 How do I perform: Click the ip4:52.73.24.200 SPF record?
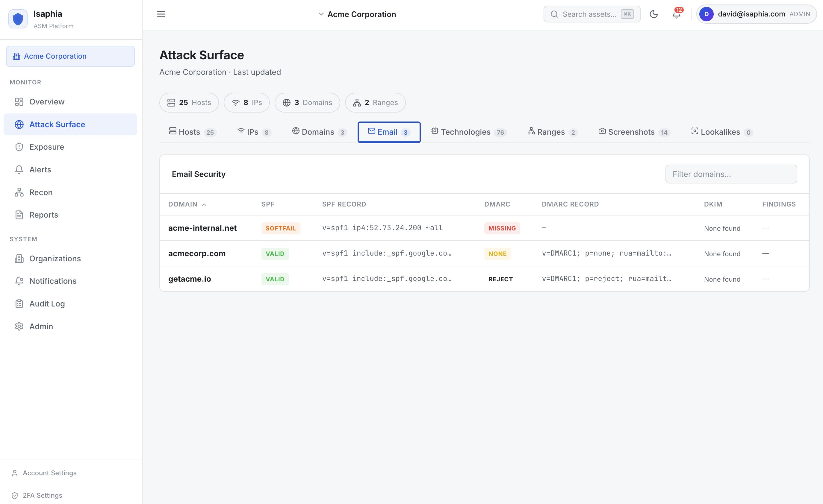382,228
